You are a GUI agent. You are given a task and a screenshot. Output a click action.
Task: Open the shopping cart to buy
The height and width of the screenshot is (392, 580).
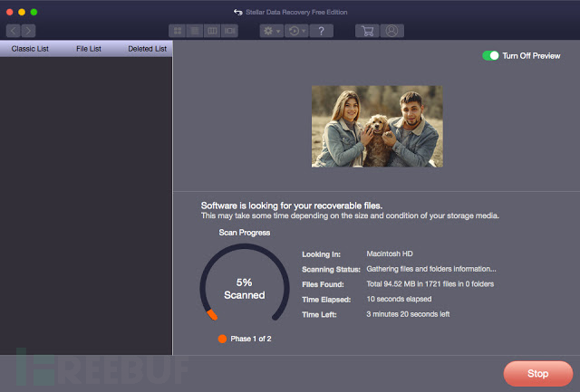[367, 31]
